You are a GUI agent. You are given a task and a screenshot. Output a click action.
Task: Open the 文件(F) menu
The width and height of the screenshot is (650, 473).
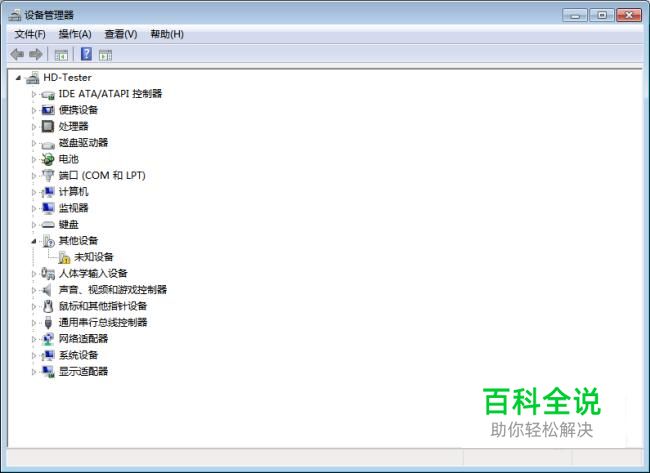[30, 34]
